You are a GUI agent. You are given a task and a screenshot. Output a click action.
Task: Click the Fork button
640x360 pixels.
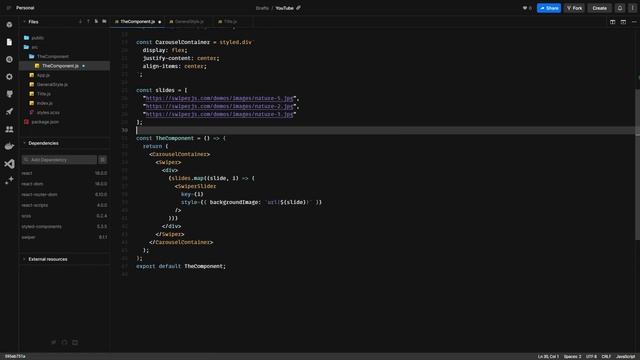point(574,8)
